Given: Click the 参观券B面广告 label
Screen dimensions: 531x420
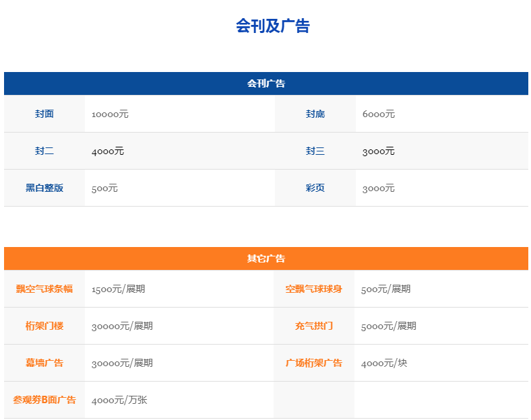Looking at the screenshot, I should 44,400.
